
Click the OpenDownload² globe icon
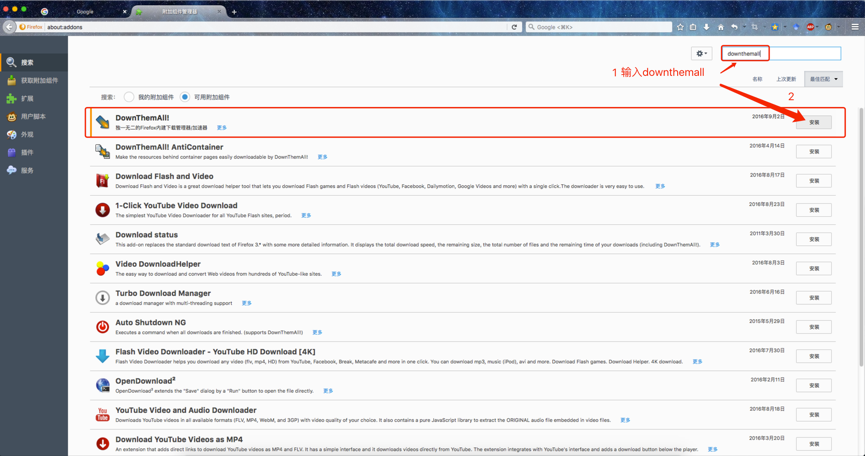(102, 385)
